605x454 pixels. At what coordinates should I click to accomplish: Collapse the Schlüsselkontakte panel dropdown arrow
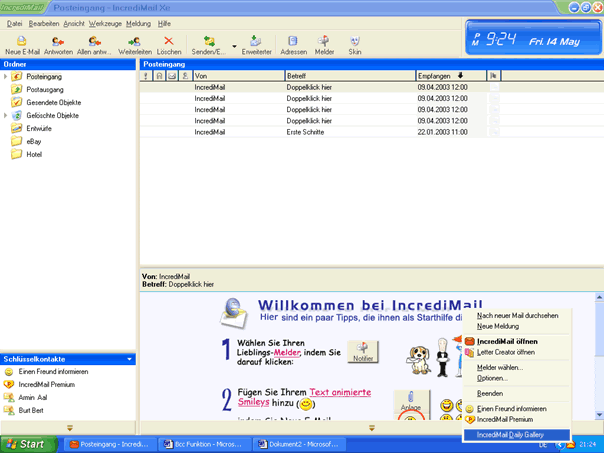click(x=129, y=359)
